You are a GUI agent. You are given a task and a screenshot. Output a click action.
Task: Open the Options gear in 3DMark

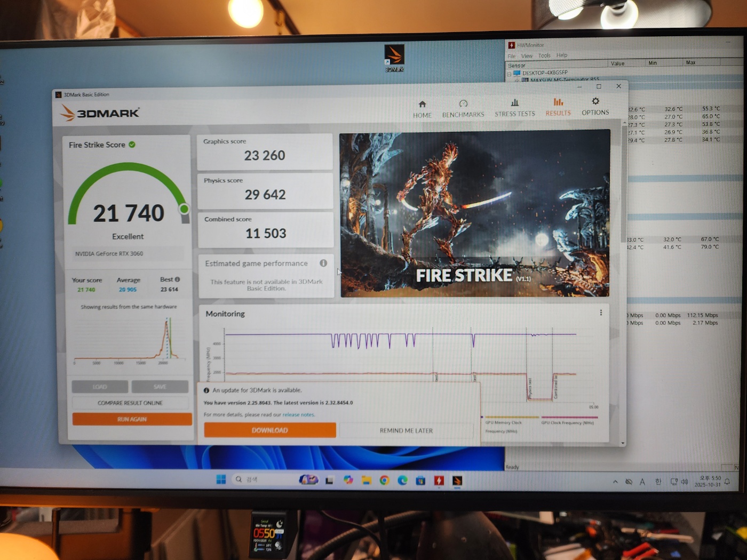(595, 106)
